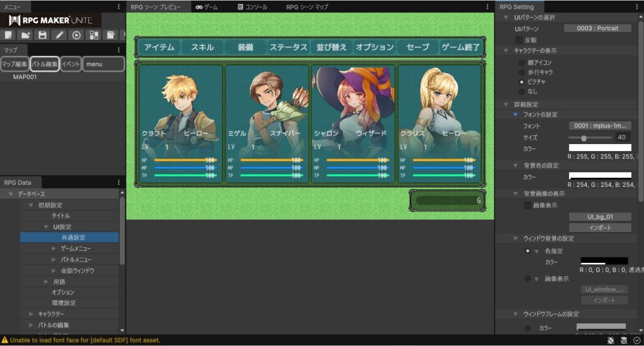Click the Save floppy disk icon
Screen dimensions: 644x346
pos(42,35)
